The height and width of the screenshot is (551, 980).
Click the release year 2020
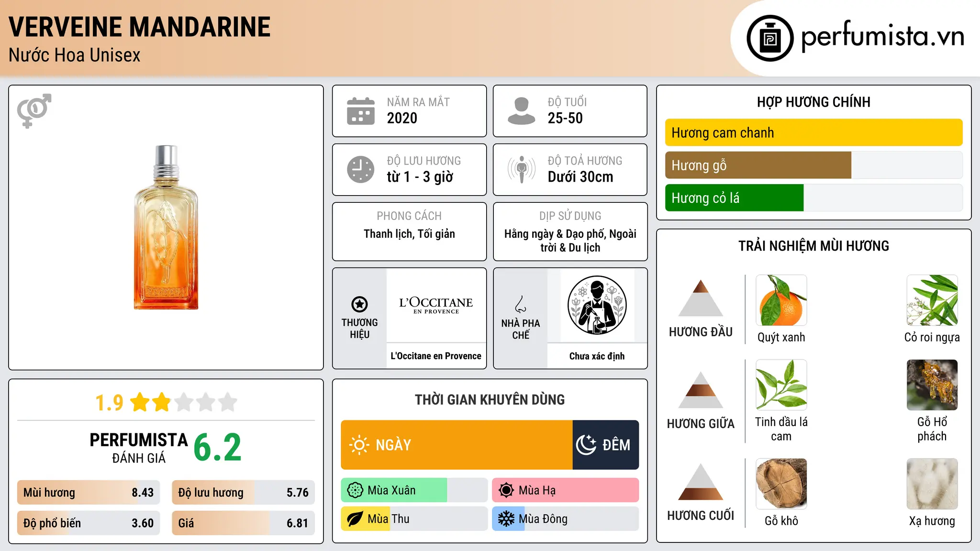pos(402,118)
